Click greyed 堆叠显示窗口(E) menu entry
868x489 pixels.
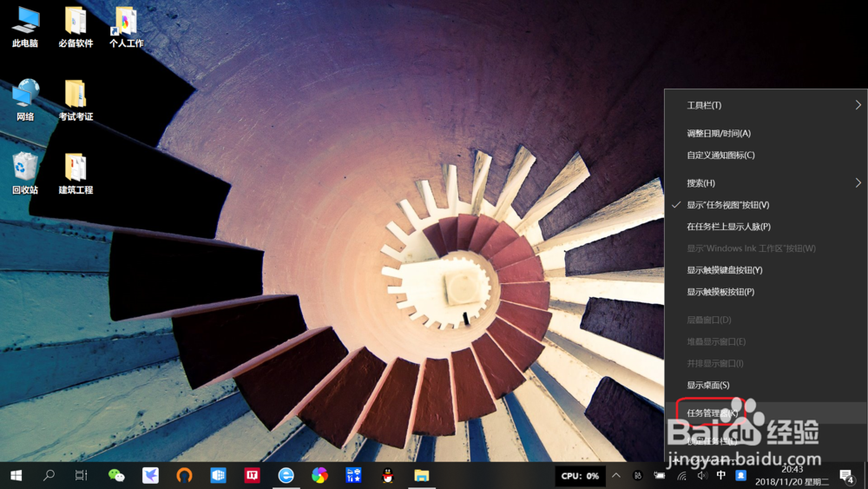coord(766,341)
